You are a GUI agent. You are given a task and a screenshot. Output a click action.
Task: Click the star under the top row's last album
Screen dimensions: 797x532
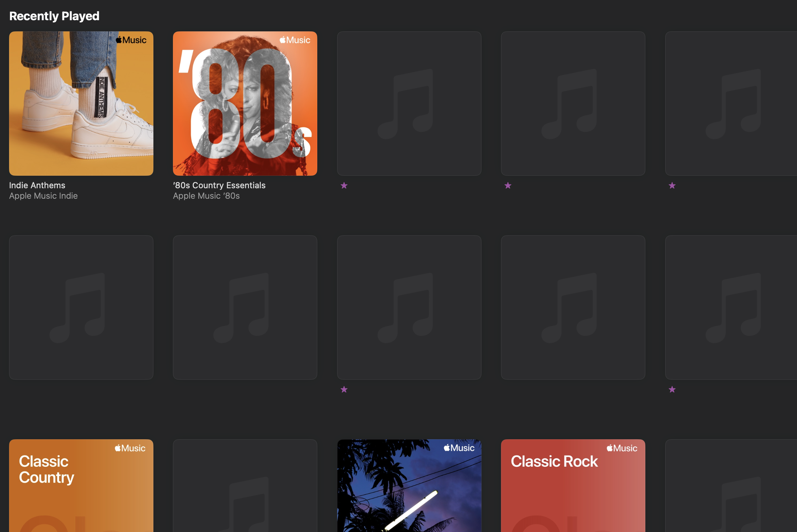672,185
